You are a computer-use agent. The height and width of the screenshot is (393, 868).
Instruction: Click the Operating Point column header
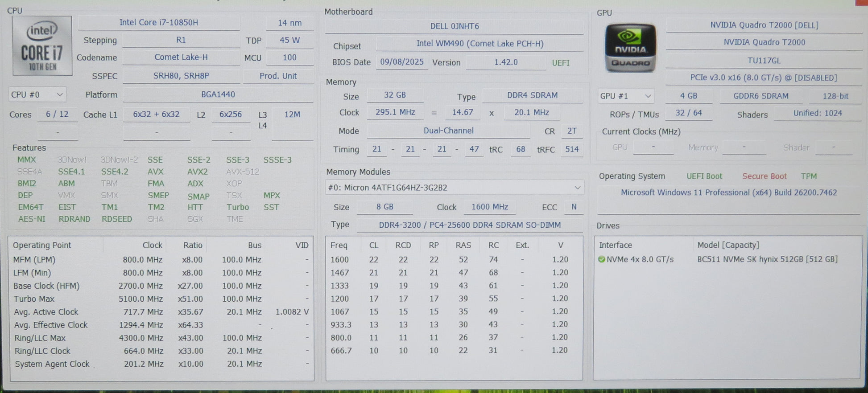coord(42,246)
